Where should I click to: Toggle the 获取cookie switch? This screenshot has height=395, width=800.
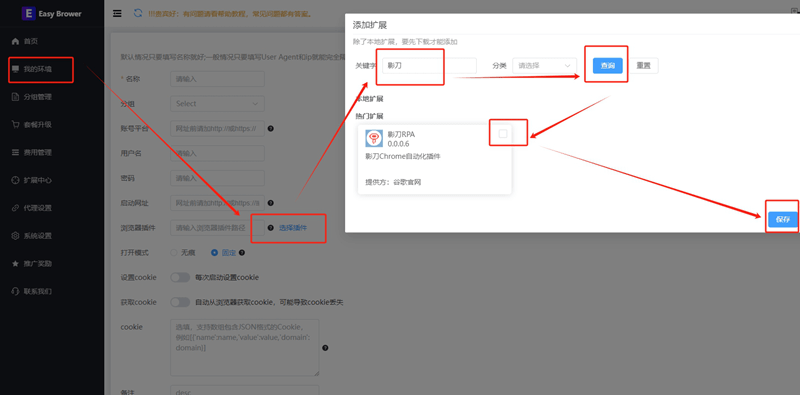point(180,302)
